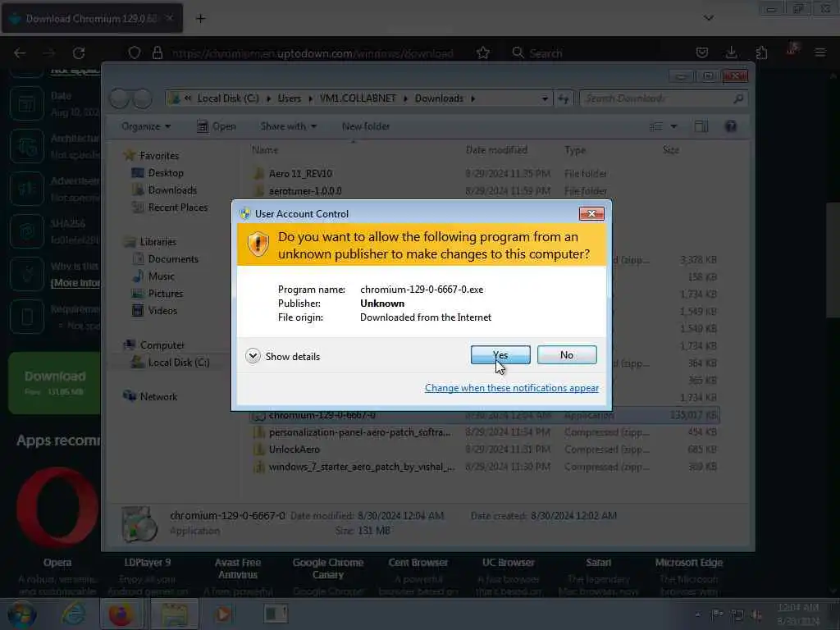Switch to Firefox in the taskbar
The width and height of the screenshot is (840, 630).
point(121,614)
